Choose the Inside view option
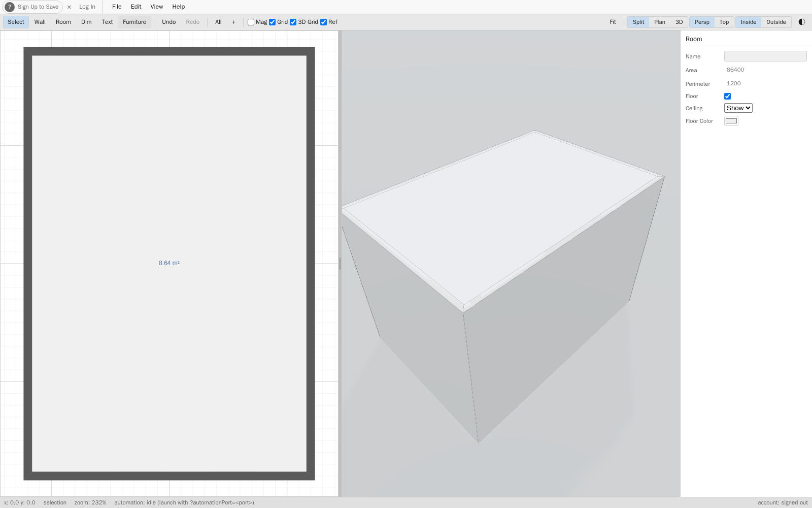Screen dimensions: 812x508 [x=749, y=22]
